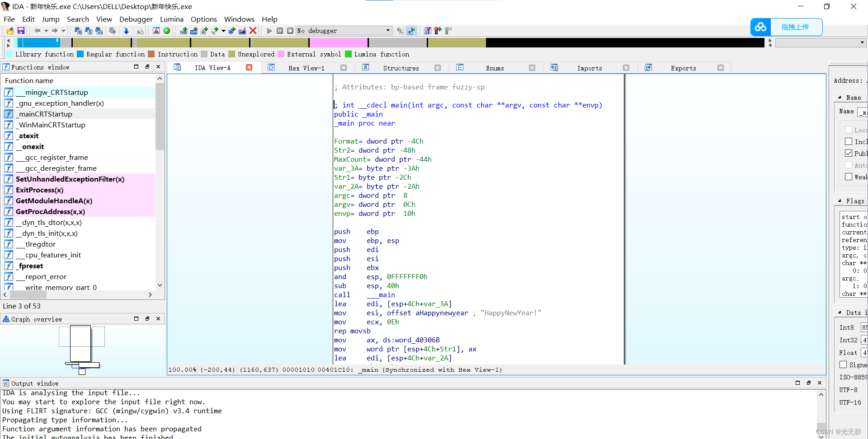Open the File menu
Image resolution: width=868 pixels, height=439 pixels.
9,19
